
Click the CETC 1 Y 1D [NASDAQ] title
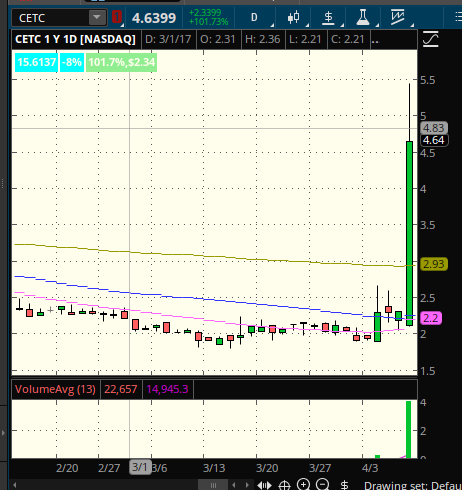75,39
